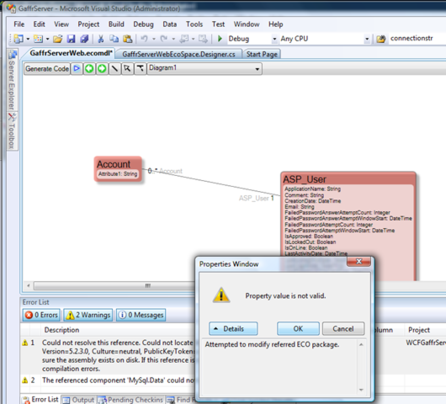Click the warning triangle icon in dialog
Screen dimensions: 446x404
[221, 295]
